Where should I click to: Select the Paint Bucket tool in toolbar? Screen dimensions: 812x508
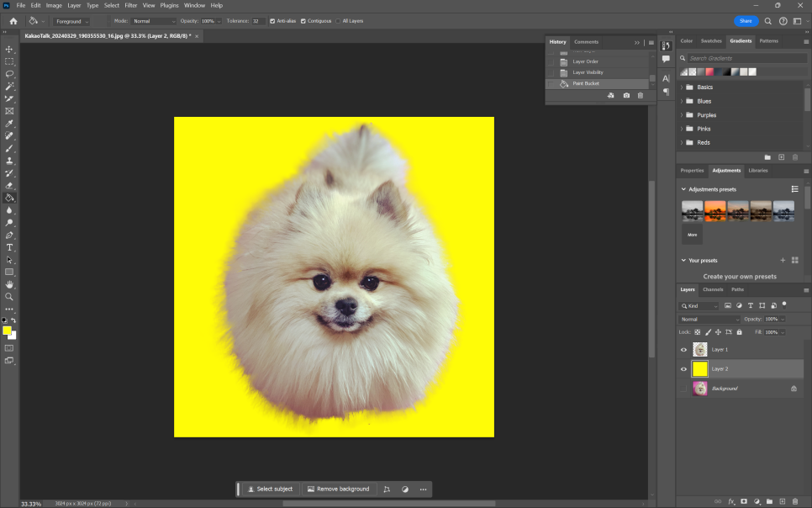(x=9, y=198)
